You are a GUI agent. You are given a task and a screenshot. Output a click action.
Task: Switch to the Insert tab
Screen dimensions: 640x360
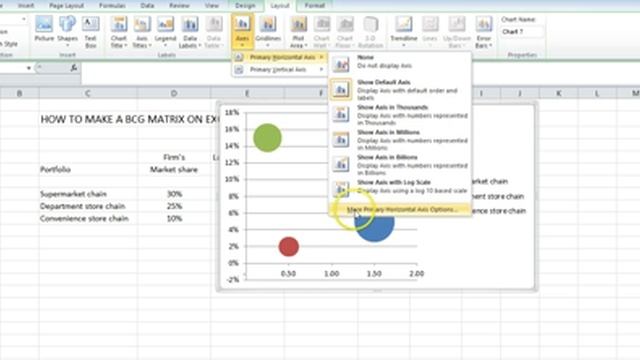coord(26,6)
